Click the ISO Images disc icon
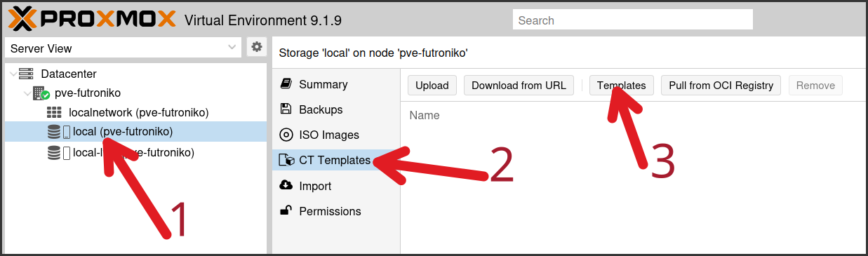The image size is (868, 256). (286, 135)
